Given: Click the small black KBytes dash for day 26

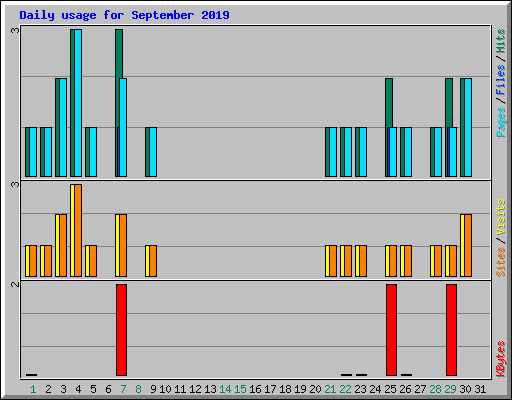Looking at the screenshot, I should 406,375.
